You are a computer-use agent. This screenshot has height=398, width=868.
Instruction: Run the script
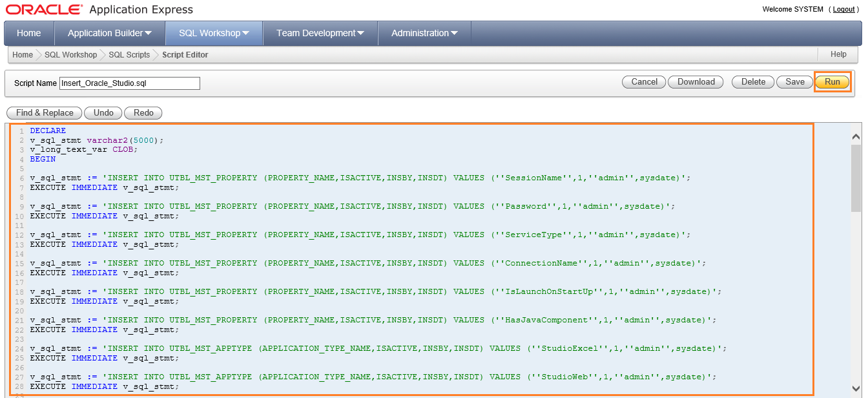[832, 82]
